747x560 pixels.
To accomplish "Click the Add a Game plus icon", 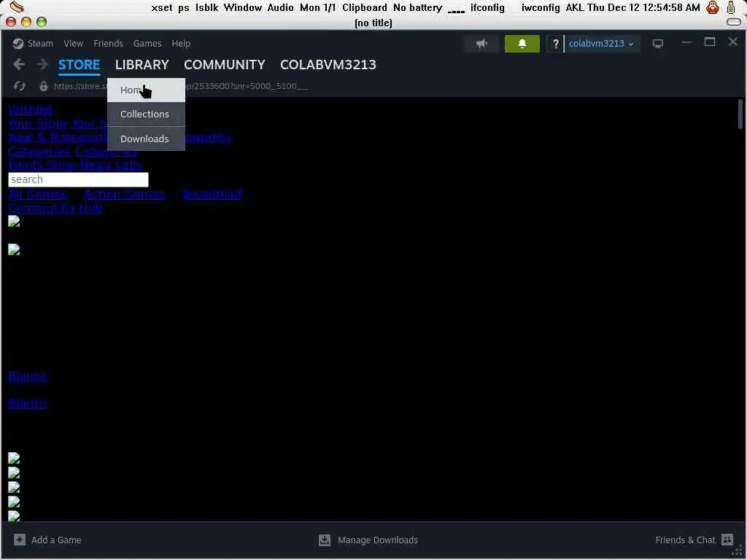I will point(20,540).
